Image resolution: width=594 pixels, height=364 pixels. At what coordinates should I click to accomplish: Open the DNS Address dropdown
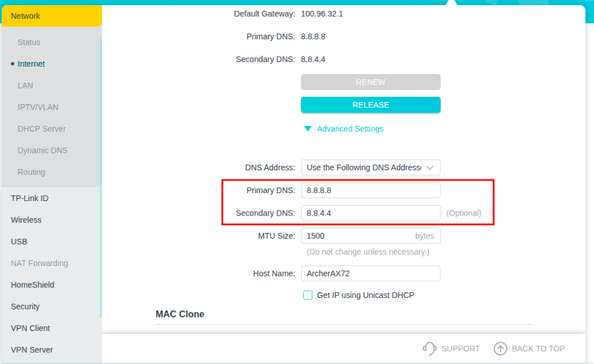click(370, 168)
